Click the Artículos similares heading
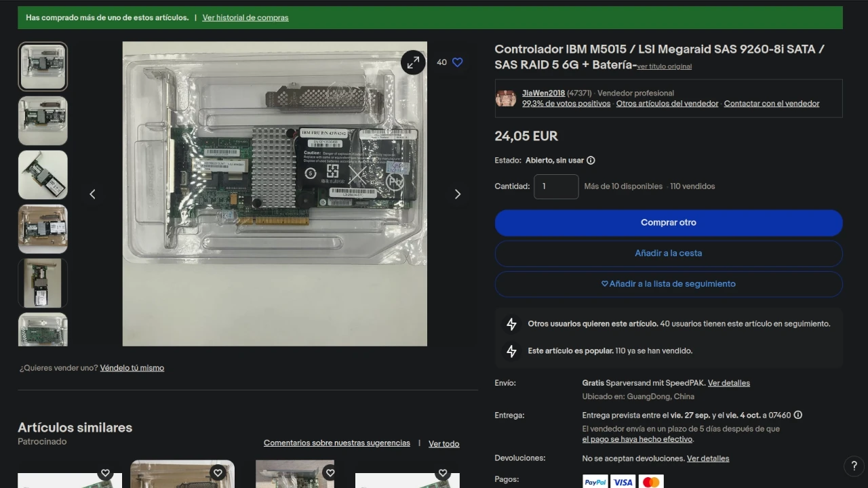The width and height of the screenshot is (868, 488). click(x=75, y=428)
